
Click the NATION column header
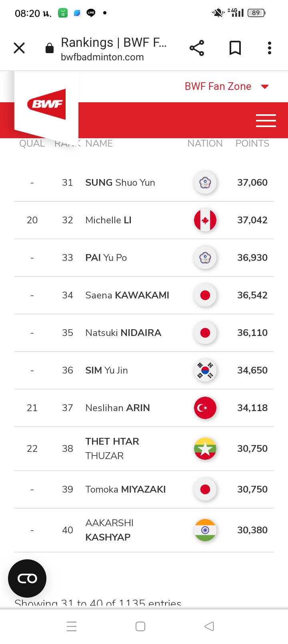[x=205, y=143]
